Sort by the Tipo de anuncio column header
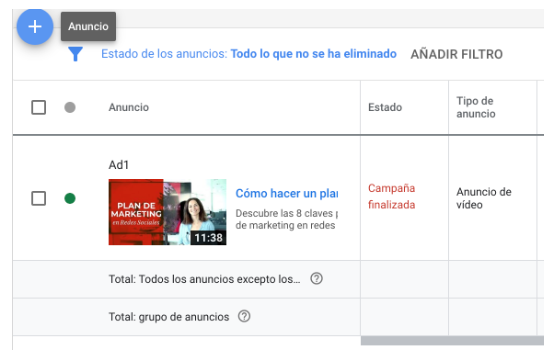Screen dimensions: 544x361 pyautogui.click(x=476, y=108)
